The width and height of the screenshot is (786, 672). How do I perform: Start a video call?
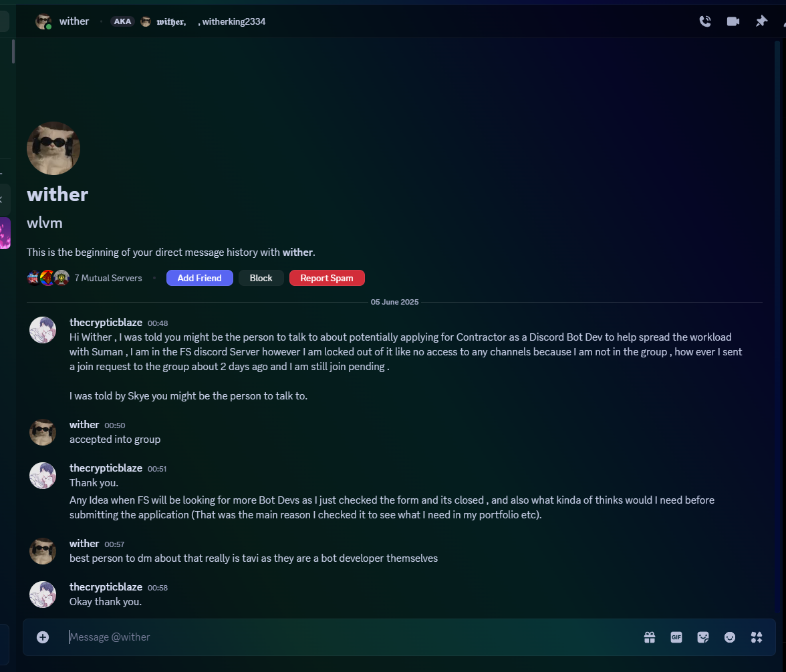(733, 21)
